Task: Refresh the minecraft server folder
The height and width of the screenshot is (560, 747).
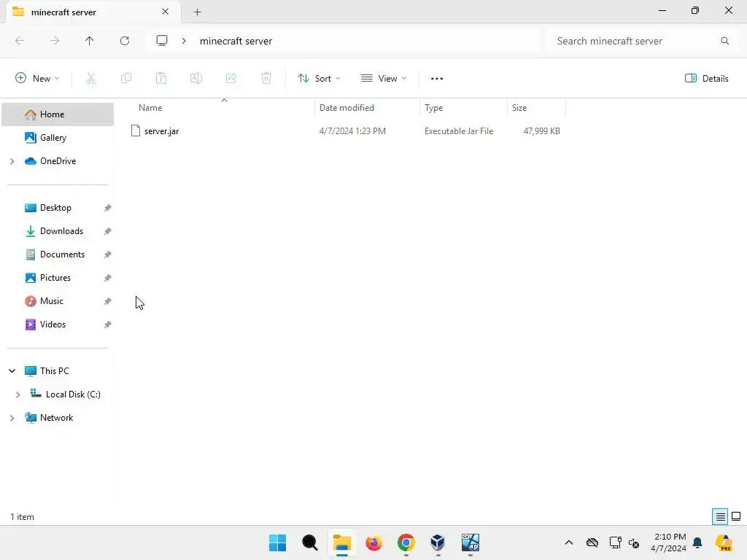Action: 125,41
